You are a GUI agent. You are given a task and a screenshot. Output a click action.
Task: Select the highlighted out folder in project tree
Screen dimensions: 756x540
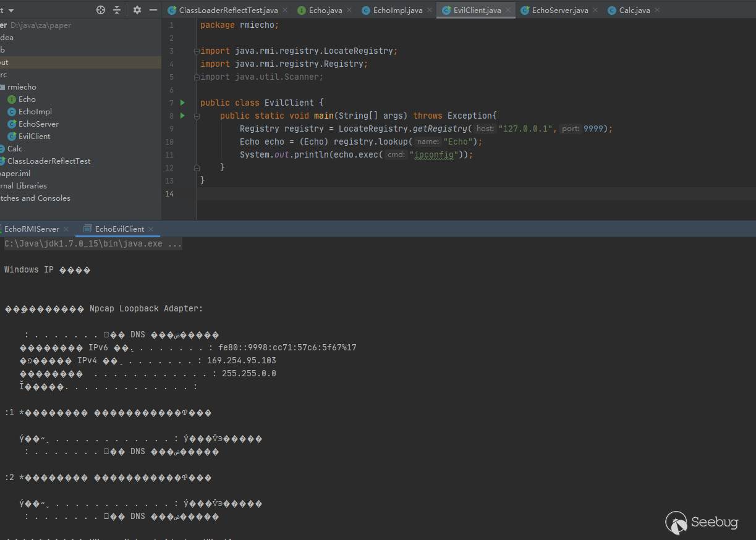(x=80, y=62)
